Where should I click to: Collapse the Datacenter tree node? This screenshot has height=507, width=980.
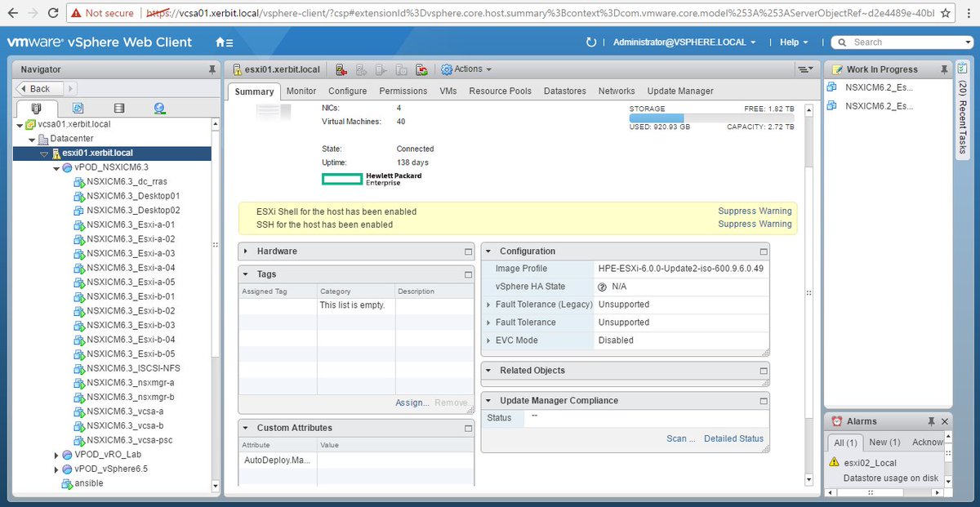tap(33, 139)
